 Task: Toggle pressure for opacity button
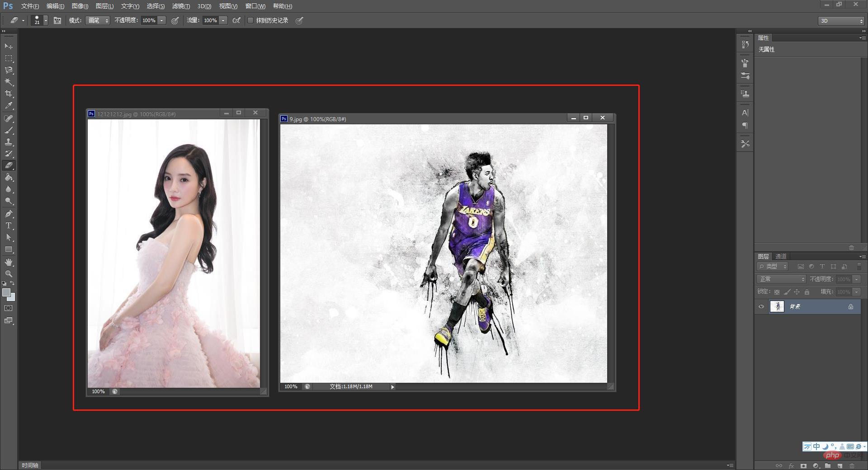(175, 20)
